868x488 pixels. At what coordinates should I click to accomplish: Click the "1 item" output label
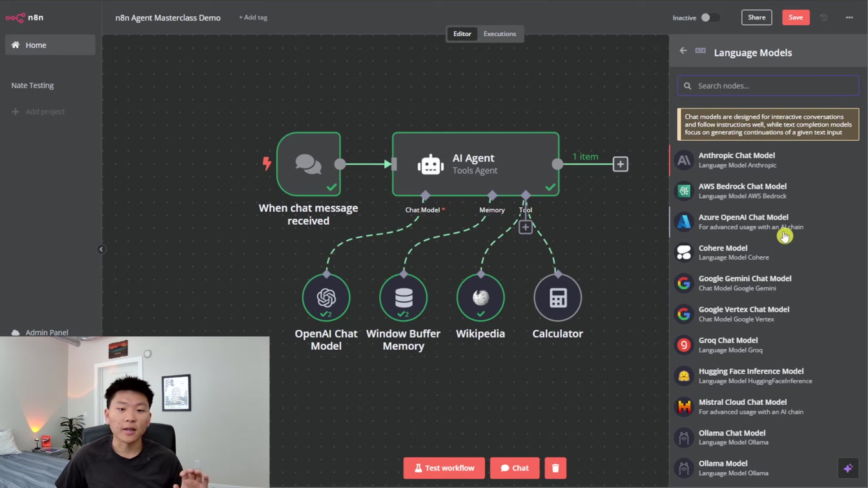(x=585, y=156)
